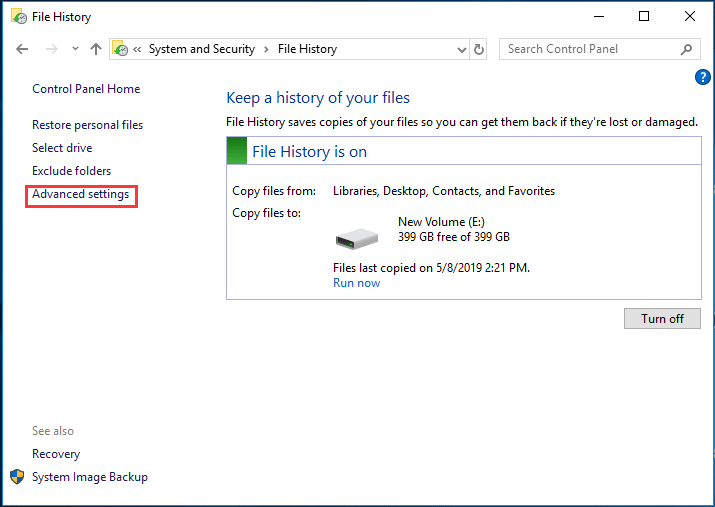This screenshot has width=715, height=507.
Task: Open System Image Backup
Action: pos(90,477)
